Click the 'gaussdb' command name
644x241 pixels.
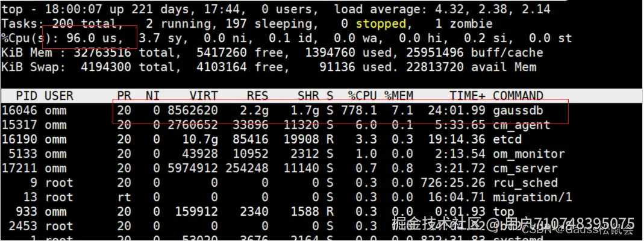(518, 111)
